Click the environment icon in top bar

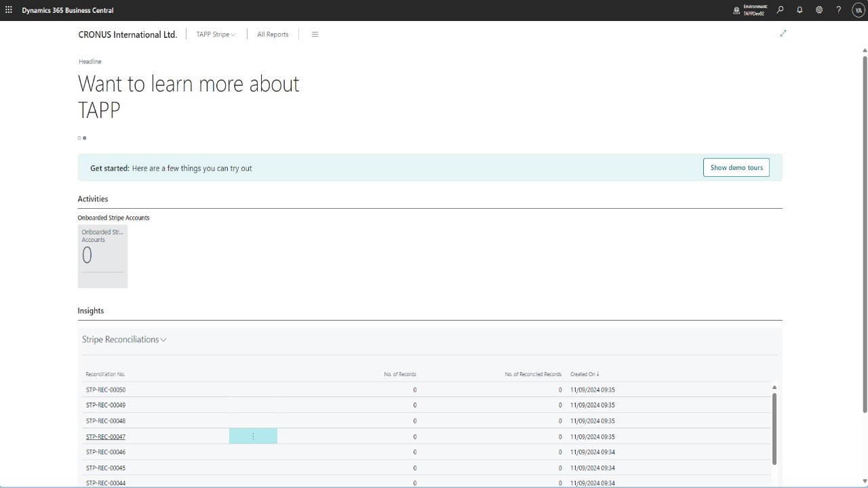737,10
